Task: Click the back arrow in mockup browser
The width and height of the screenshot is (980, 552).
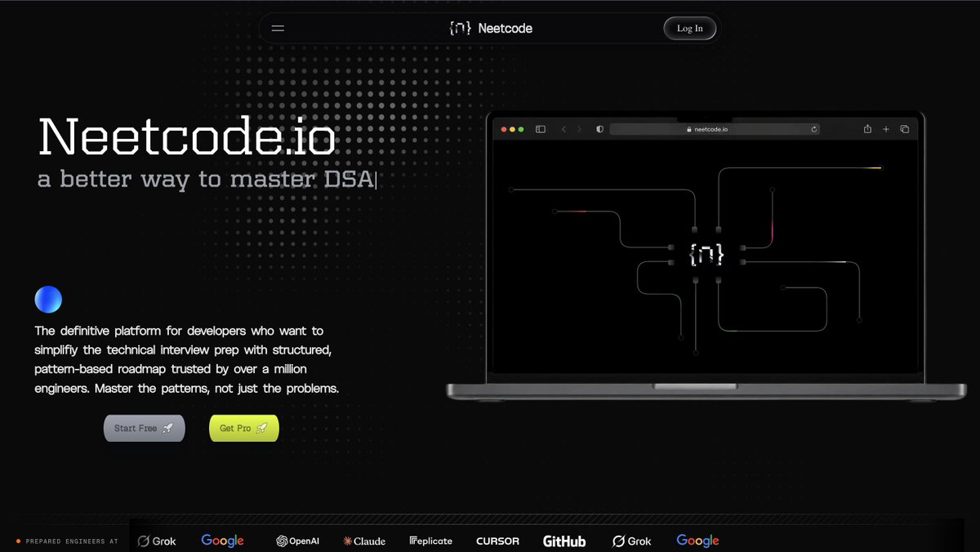Action: [563, 129]
